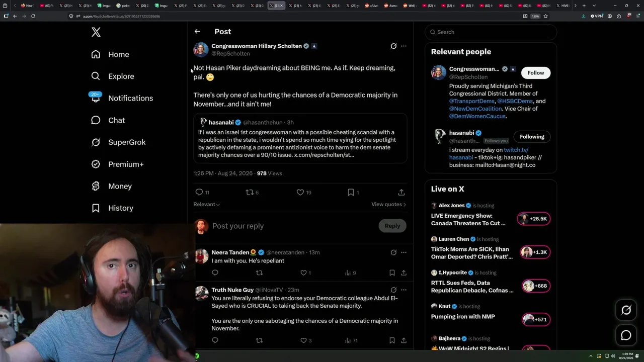Open History in the X sidebar
This screenshot has width=644, height=362.
112,208
